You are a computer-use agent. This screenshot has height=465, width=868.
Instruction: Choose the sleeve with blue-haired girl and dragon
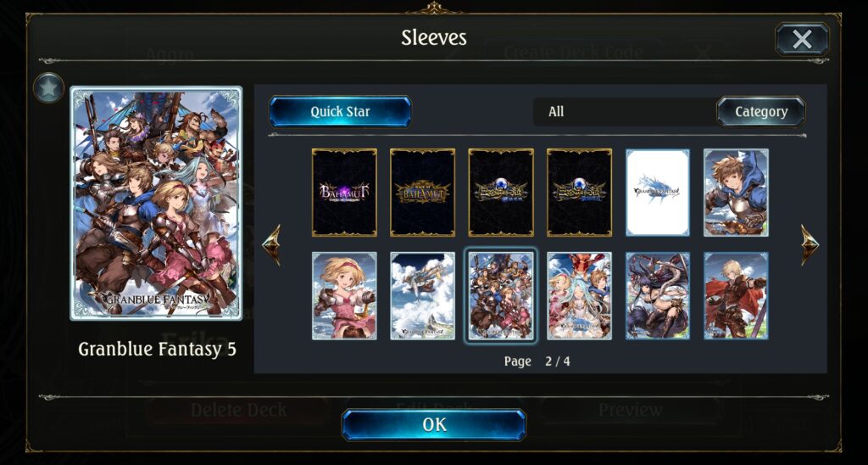[x=579, y=295]
